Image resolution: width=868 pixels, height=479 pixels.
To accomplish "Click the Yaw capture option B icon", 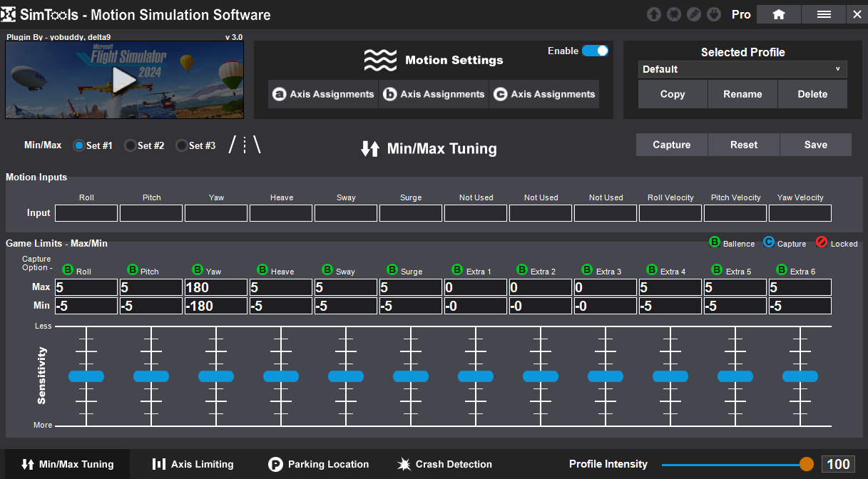I will coord(198,270).
